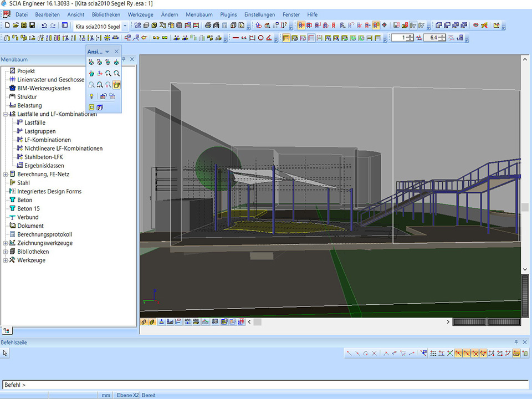Viewport: 532px width, 399px height.
Task: Open the Bibliotheken menu in menu bar
Action: coord(106,14)
